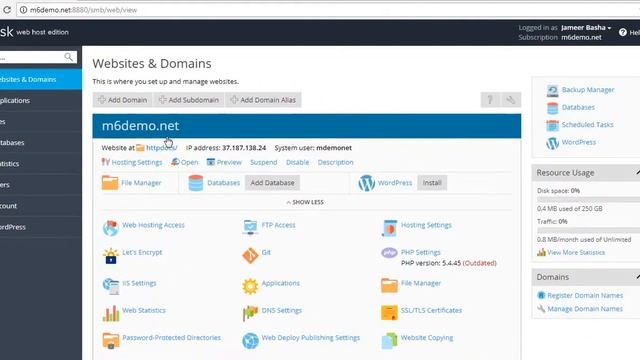Open the Website Copying icon

pos(389,341)
